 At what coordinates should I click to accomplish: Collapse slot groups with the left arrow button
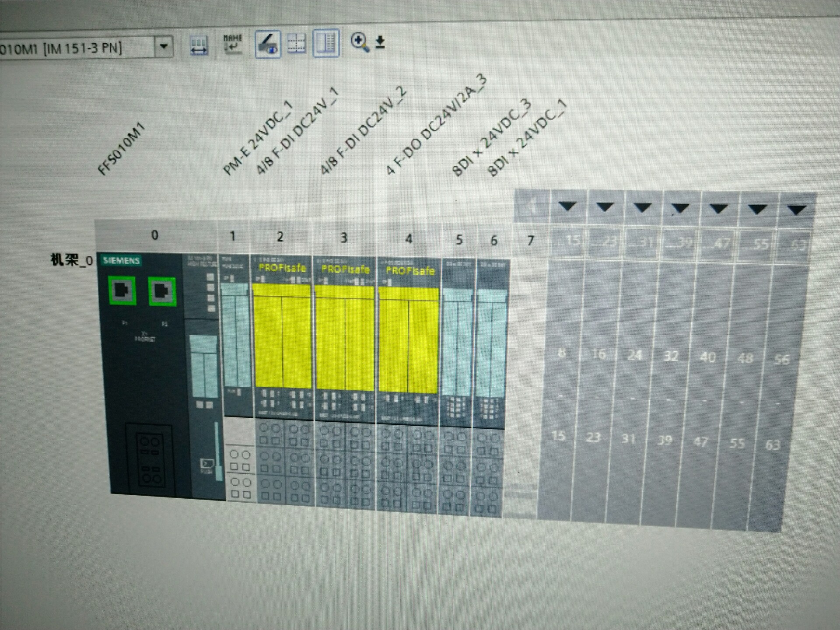point(532,205)
